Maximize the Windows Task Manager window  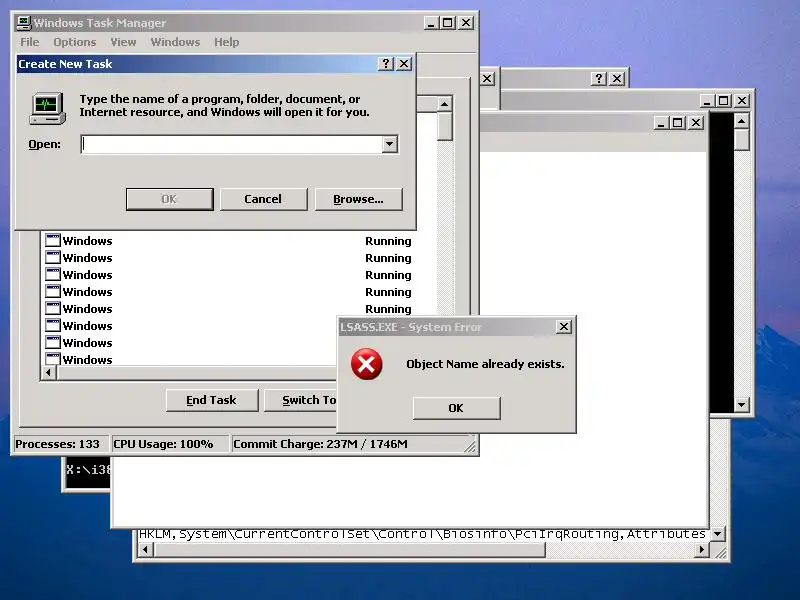(448, 22)
